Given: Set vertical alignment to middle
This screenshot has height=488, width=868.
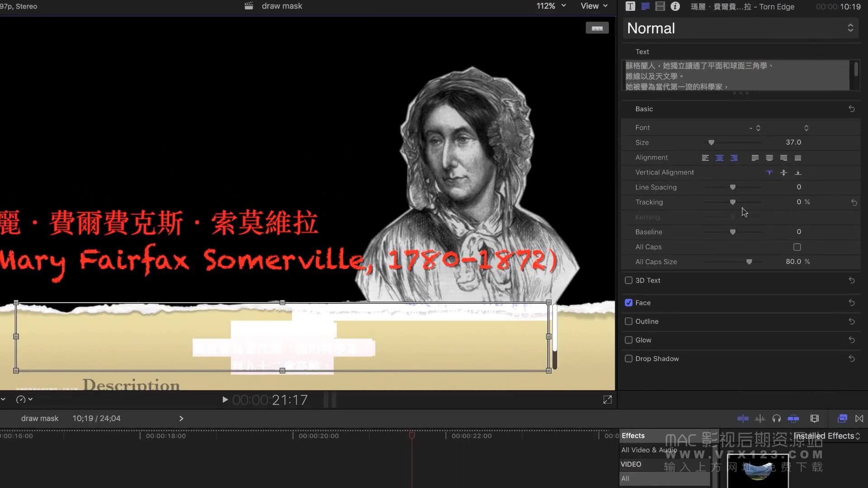Looking at the screenshot, I should [784, 173].
